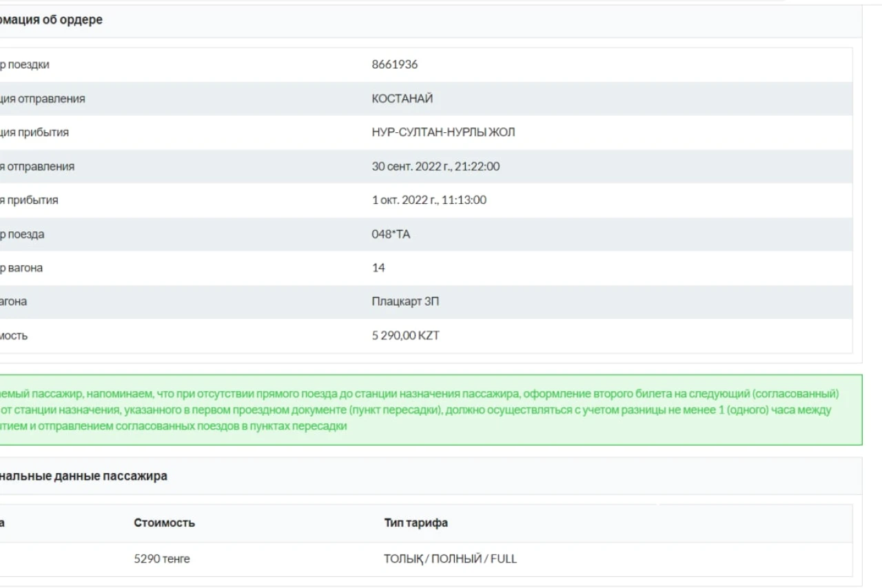Click the Тип тарифа column header
This screenshot has width=882, height=588.
coord(416,523)
